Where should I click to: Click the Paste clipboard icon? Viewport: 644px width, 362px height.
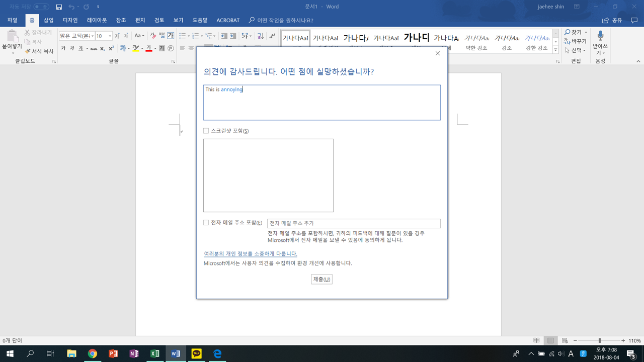(12, 36)
